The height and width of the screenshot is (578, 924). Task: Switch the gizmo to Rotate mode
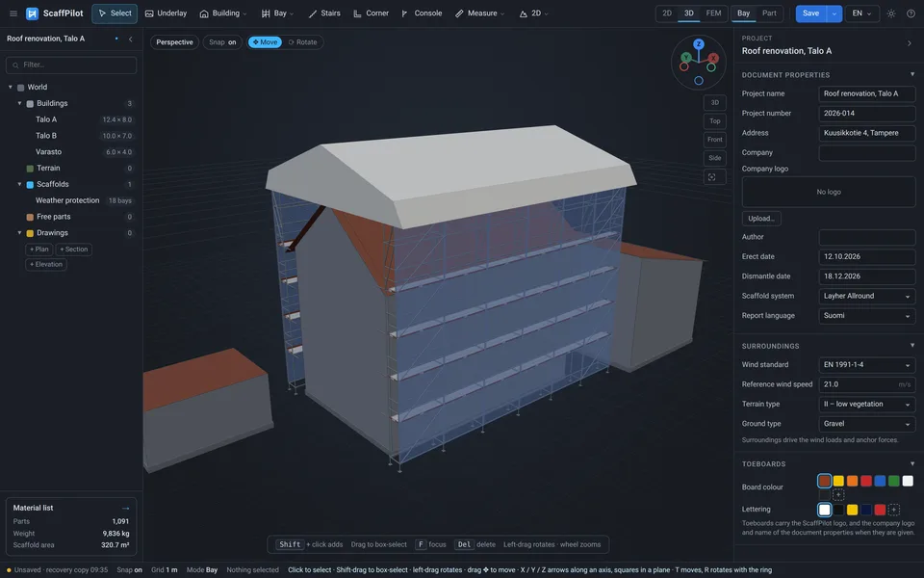(303, 42)
